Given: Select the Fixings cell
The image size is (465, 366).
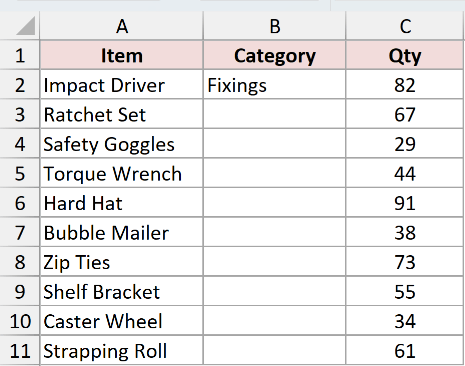Looking at the screenshot, I should pos(274,84).
